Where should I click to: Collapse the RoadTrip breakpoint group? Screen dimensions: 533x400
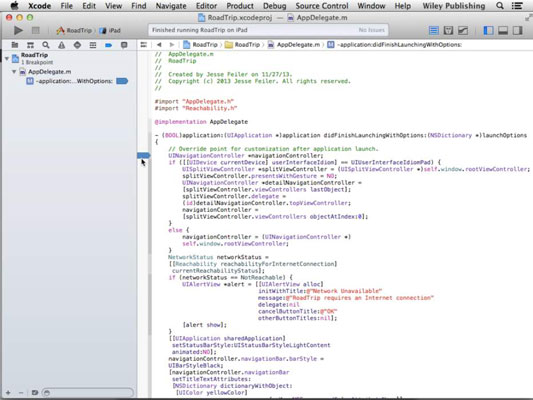pos(6,58)
